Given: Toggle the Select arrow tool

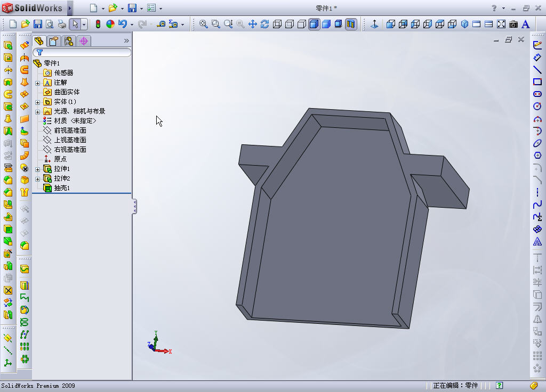Looking at the screenshot, I should click(75, 24).
